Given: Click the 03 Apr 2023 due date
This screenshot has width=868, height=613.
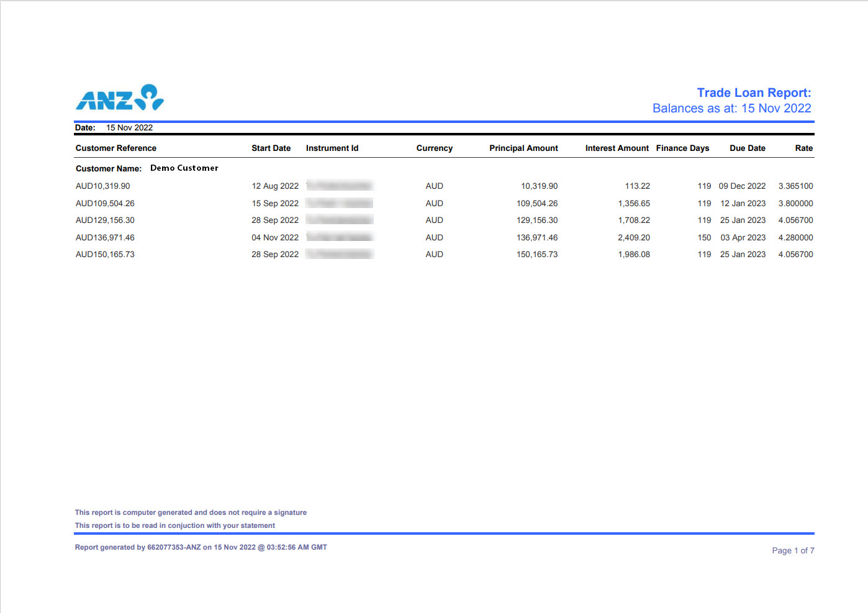Looking at the screenshot, I should [743, 238].
